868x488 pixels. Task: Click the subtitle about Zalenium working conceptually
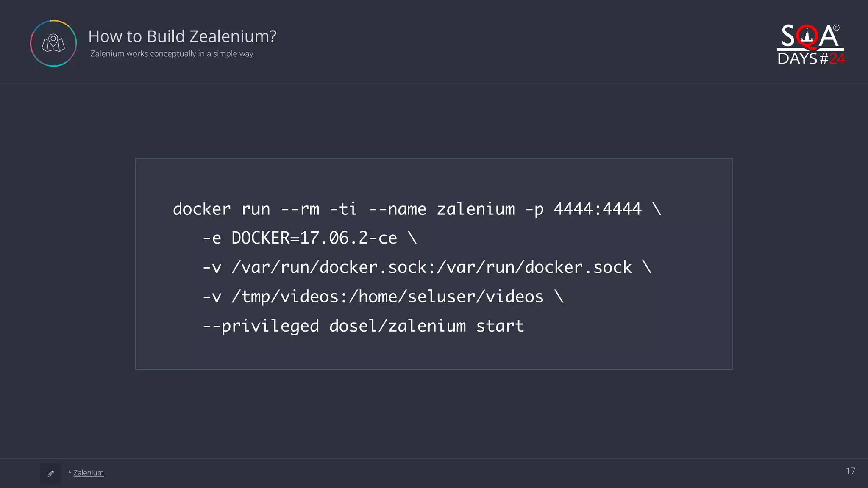(x=172, y=54)
